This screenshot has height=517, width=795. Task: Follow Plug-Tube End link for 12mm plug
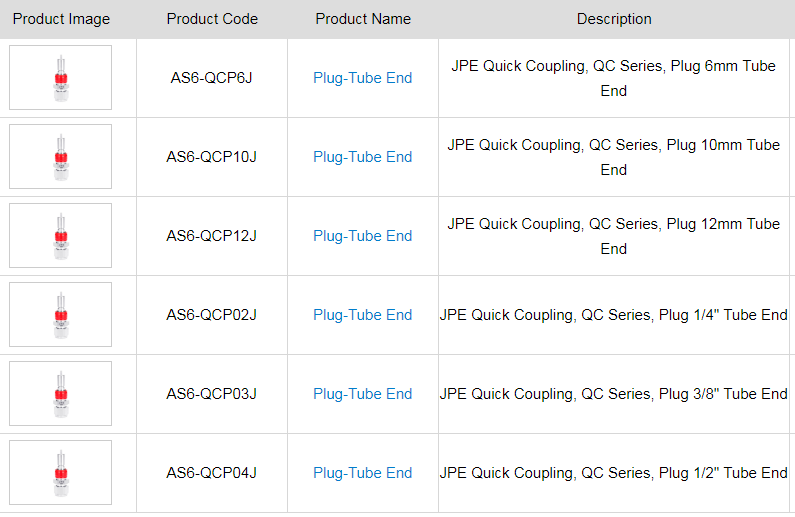(x=362, y=236)
